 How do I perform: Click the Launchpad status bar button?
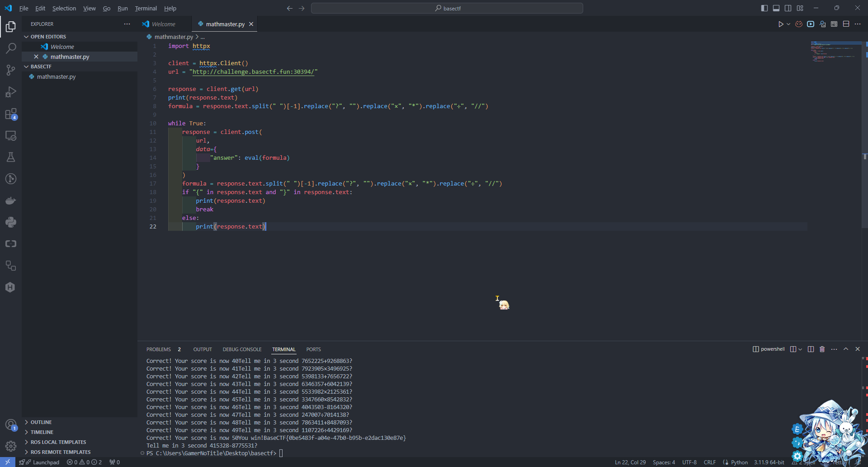tap(46, 462)
